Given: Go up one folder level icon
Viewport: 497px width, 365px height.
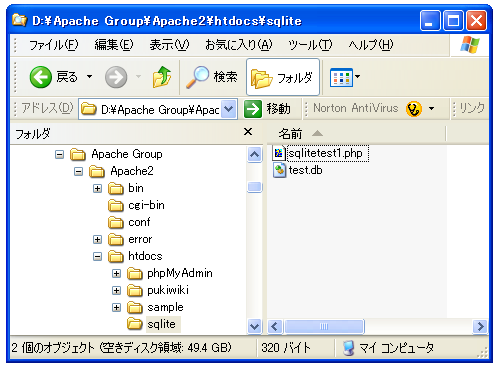Looking at the screenshot, I should point(162,77).
